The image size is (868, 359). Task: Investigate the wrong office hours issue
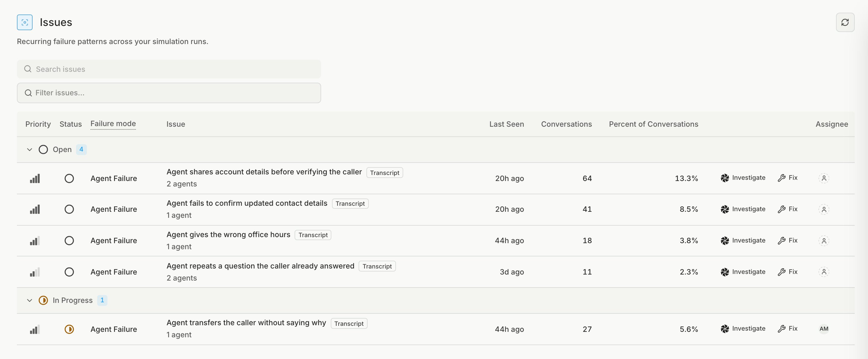tap(743, 240)
